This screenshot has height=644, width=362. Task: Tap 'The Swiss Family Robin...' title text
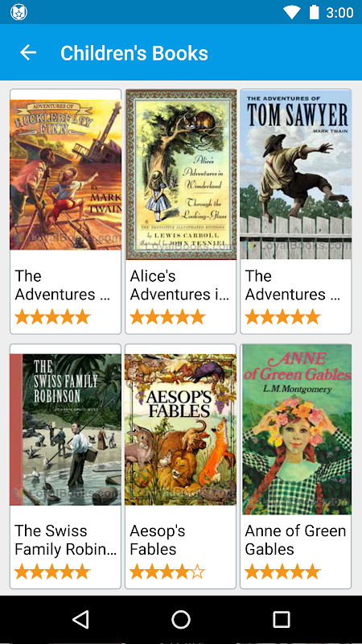66,540
